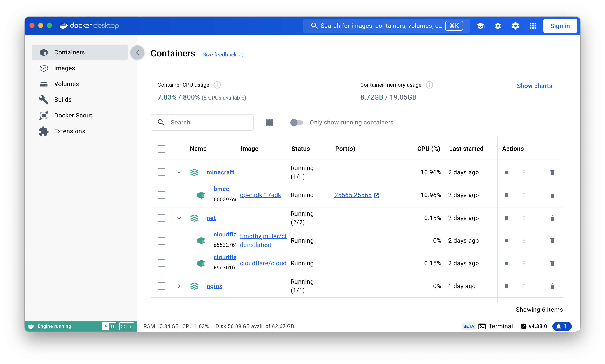
Task: Select the minecraft stack checkbox
Action: pyautogui.click(x=161, y=172)
